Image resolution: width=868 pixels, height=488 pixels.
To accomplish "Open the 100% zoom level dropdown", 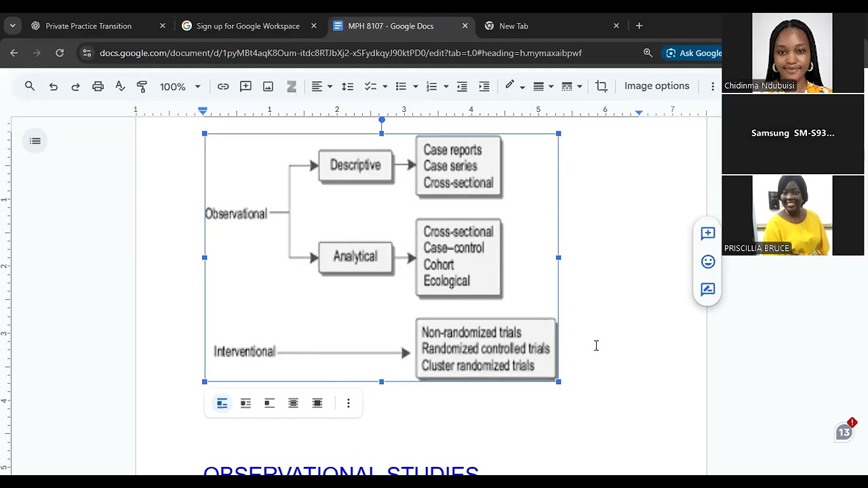I will 180,86.
